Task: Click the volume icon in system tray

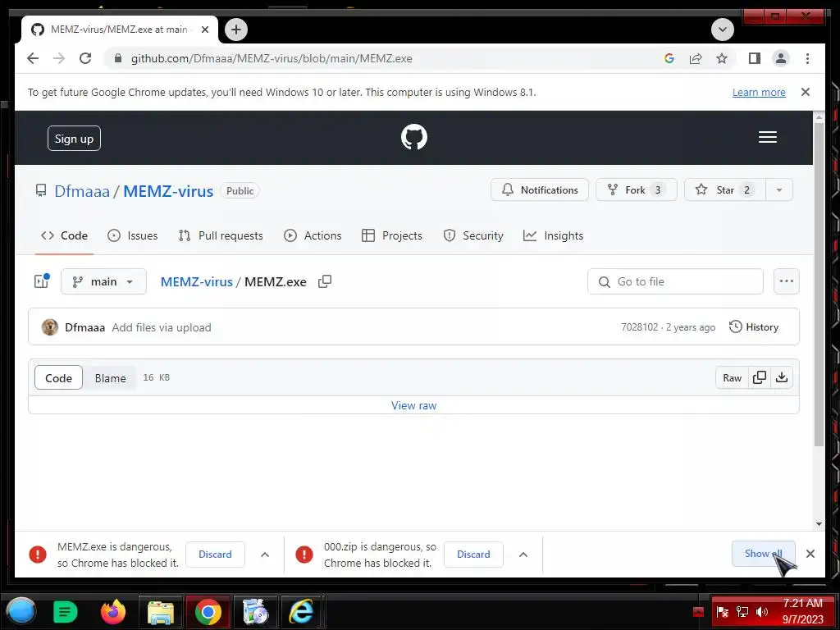Action: 761,612
